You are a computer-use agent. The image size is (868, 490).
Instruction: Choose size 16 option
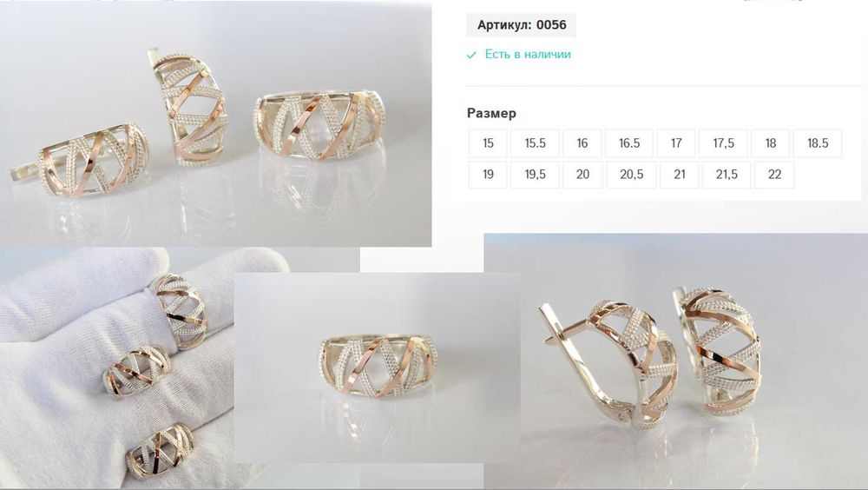(x=582, y=143)
